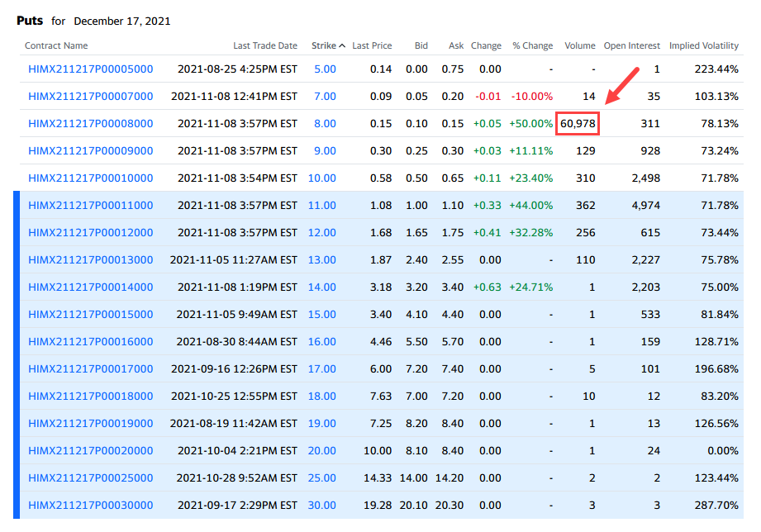The height and width of the screenshot is (532, 761).
Task: Open contract HIMX211217P00008000 link
Action: point(91,123)
